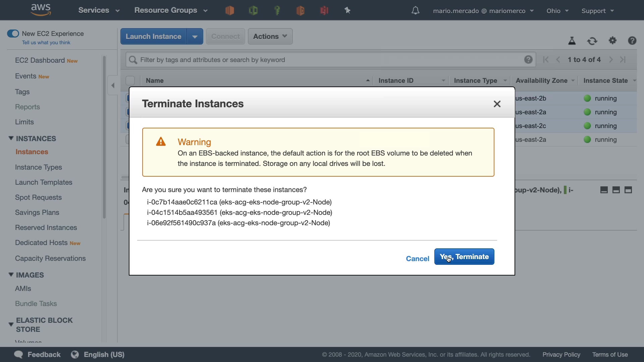Check the select-all instances checkbox
The width and height of the screenshot is (644, 362).
click(130, 80)
